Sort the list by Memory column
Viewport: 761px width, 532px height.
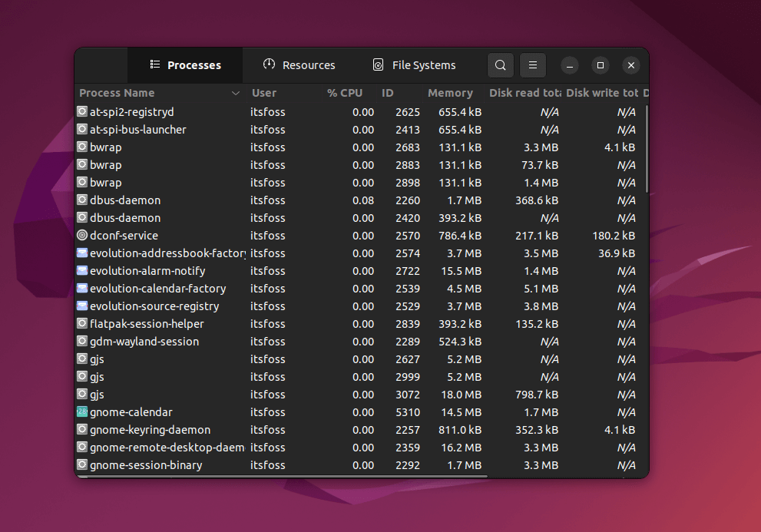click(449, 92)
